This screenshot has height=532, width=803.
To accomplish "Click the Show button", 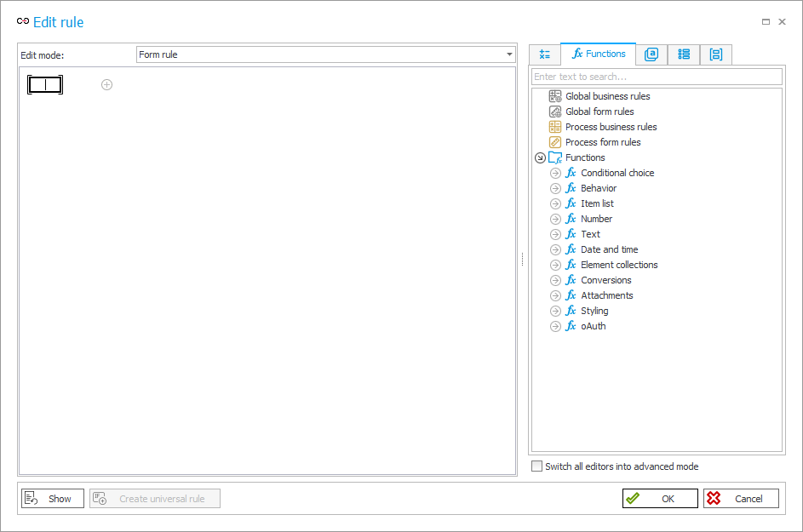I will click(x=53, y=499).
